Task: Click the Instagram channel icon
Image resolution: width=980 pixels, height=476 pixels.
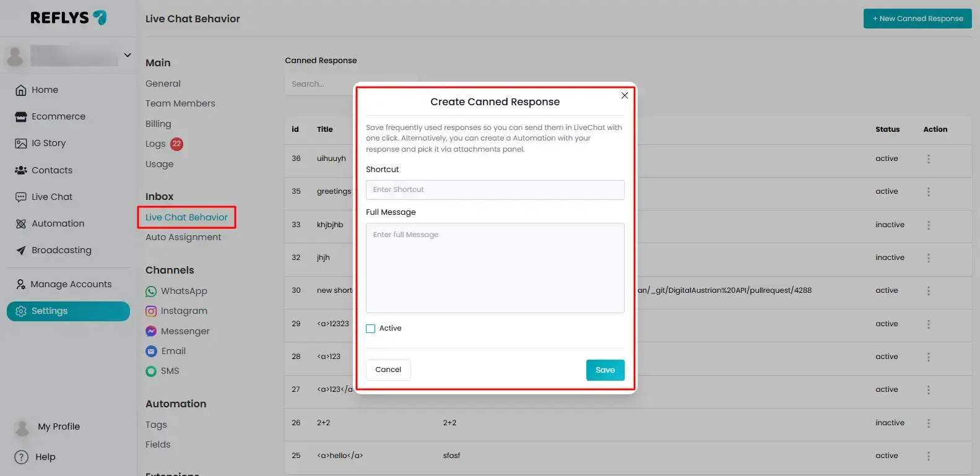Action: click(x=151, y=311)
